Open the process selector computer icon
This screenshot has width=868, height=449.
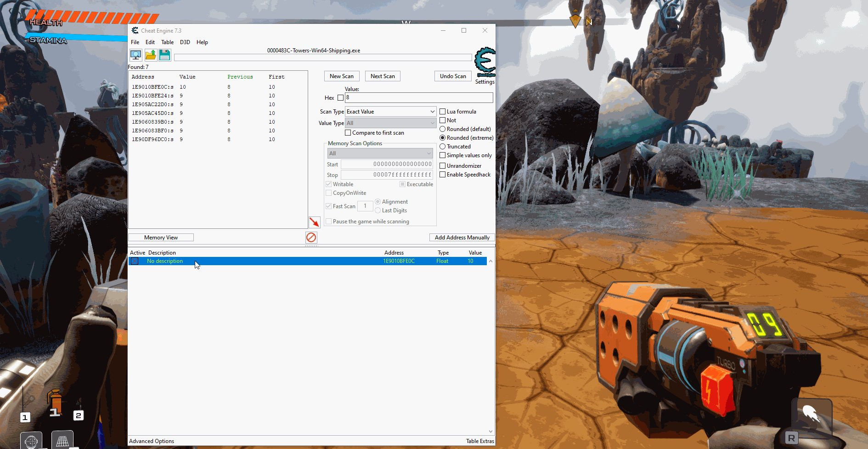click(136, 55)
